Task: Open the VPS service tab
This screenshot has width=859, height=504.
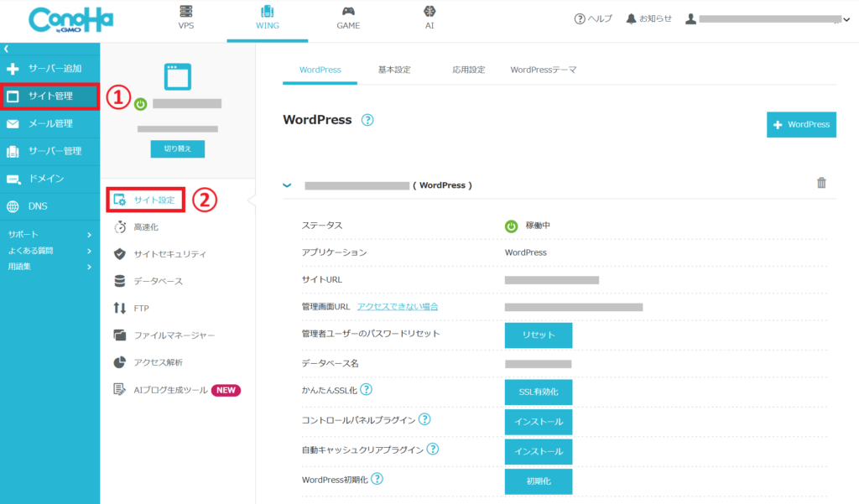Action: (x=186, y=18)
